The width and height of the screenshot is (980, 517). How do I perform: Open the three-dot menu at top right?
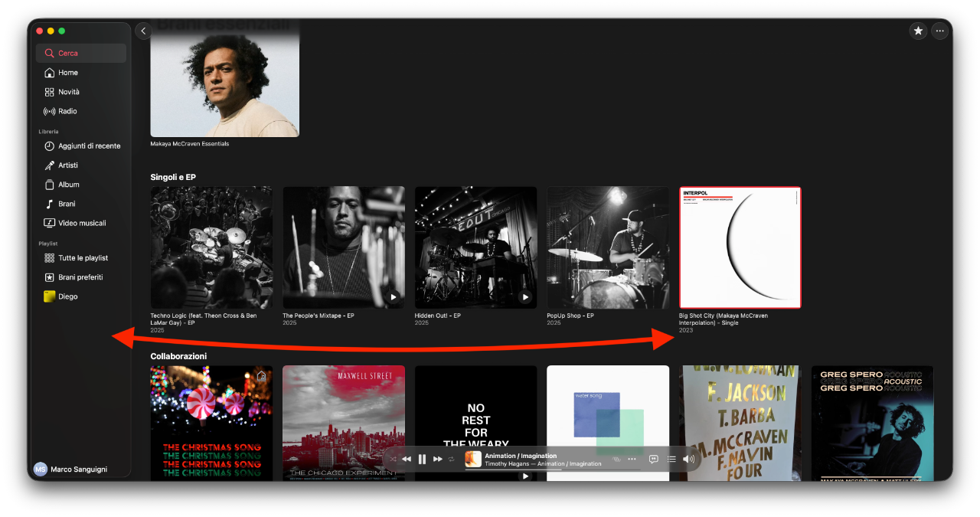[940, 31]
